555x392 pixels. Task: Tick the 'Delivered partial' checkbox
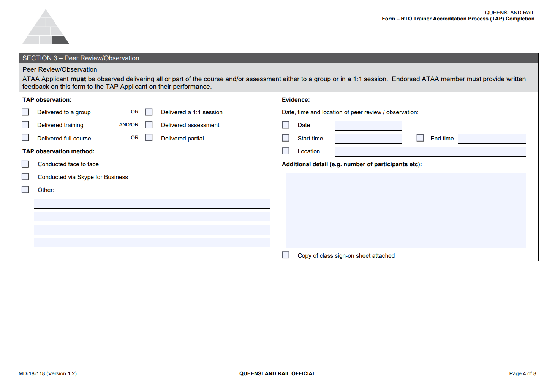pyautogui.click(x=149, y=137)
